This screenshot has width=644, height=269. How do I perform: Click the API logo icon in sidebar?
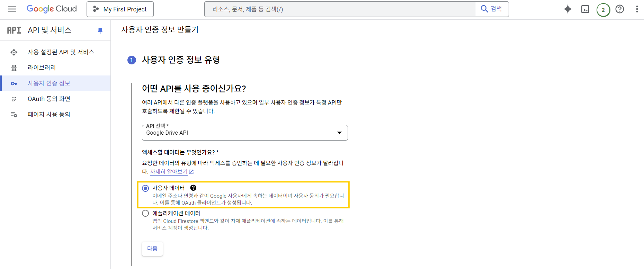(x=14, y=30)
